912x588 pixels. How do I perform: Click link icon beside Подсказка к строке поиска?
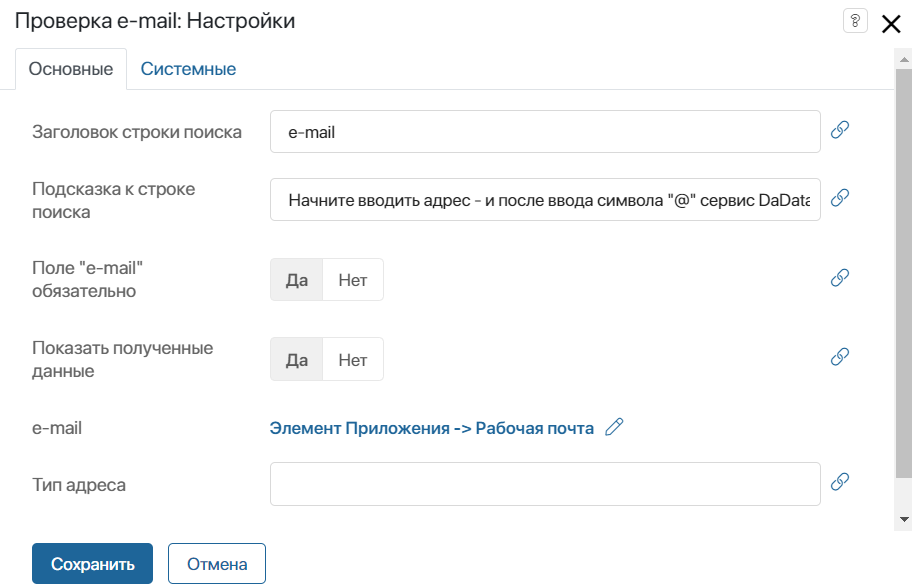point(839,198)
